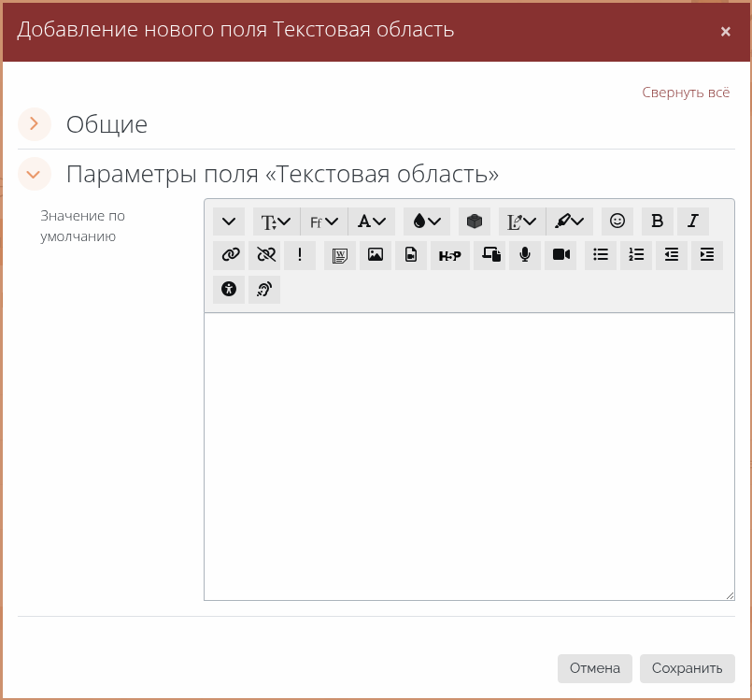Insert a link with chain icon

230,255
